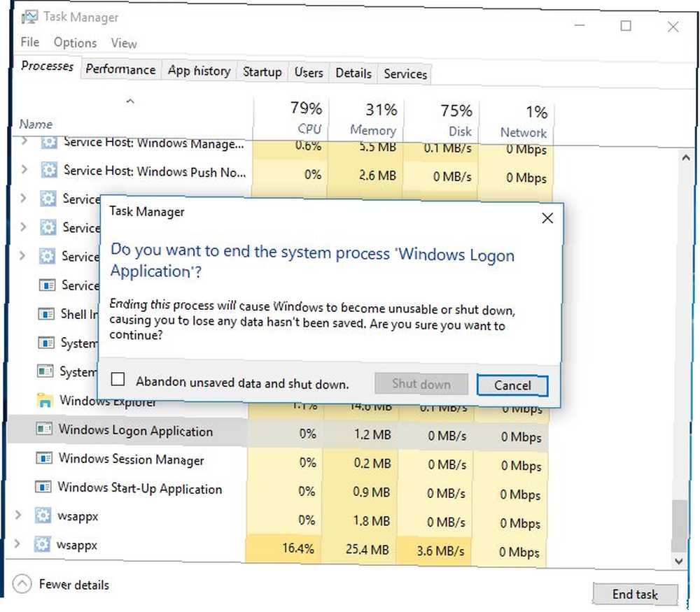This screenshot has height=612, width=700.
Task: Select the Windows Start-Up Application row
Action: click(276, 490)
